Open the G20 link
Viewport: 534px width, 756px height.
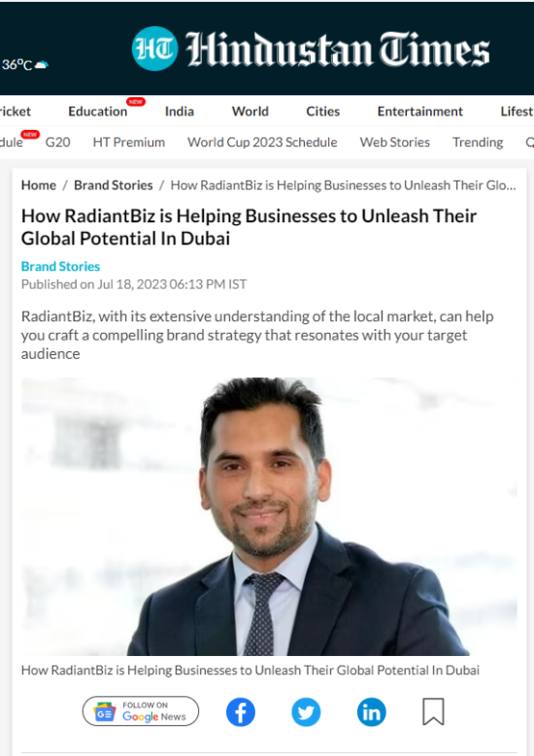pyautogui.click(x=58, y=143)
